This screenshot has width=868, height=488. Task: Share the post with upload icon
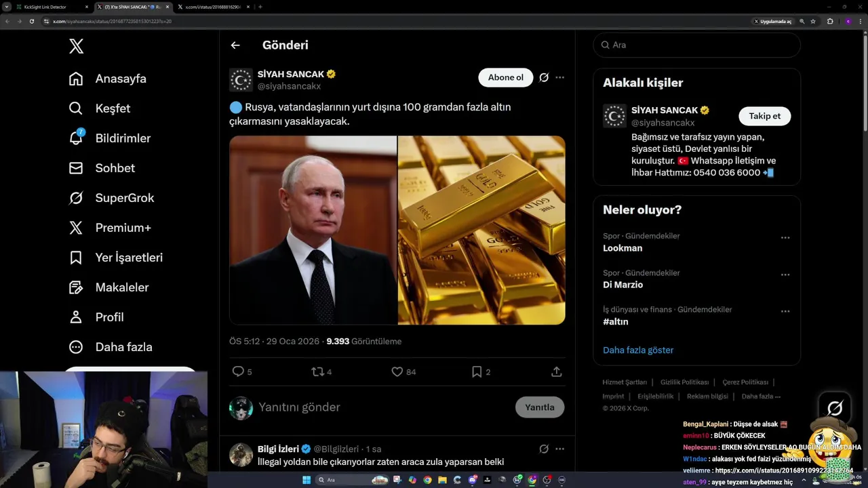tap(557, 371)
